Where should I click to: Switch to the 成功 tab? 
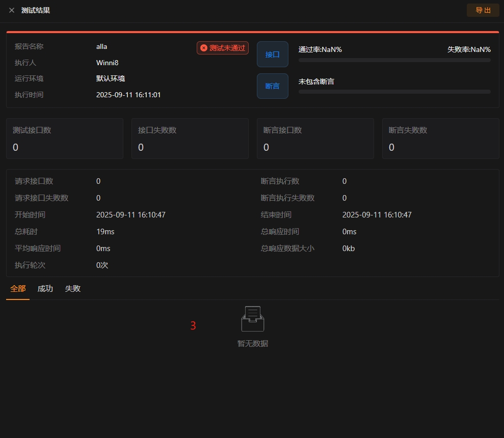click(x=45, y=289)
